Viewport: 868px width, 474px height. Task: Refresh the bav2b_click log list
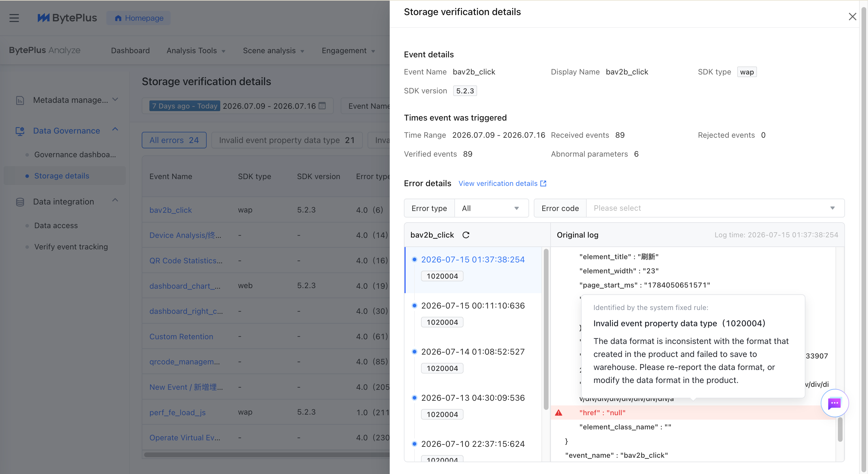(x=466, y=235)
